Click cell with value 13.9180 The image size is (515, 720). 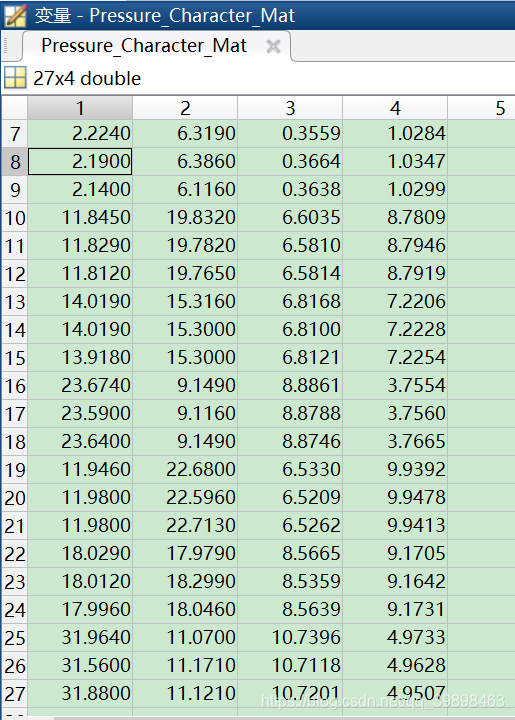[80, 358]
